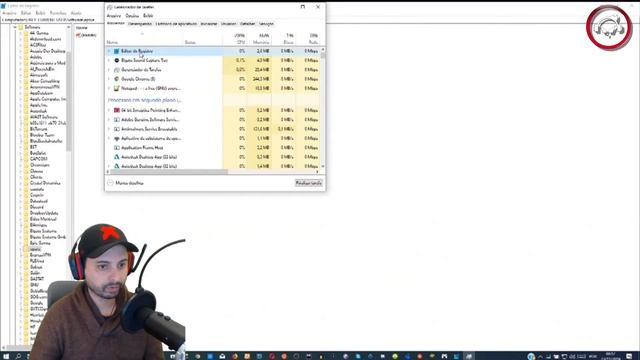
Task: Expand the Adobe registry key
Action: pyautogui.click(x=21, y=57)
